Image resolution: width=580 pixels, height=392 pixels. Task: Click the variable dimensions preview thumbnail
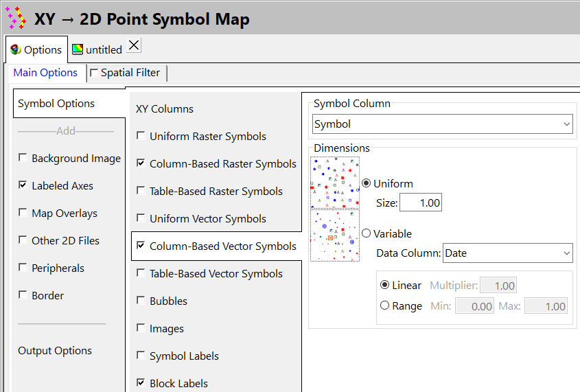point(334,235)
